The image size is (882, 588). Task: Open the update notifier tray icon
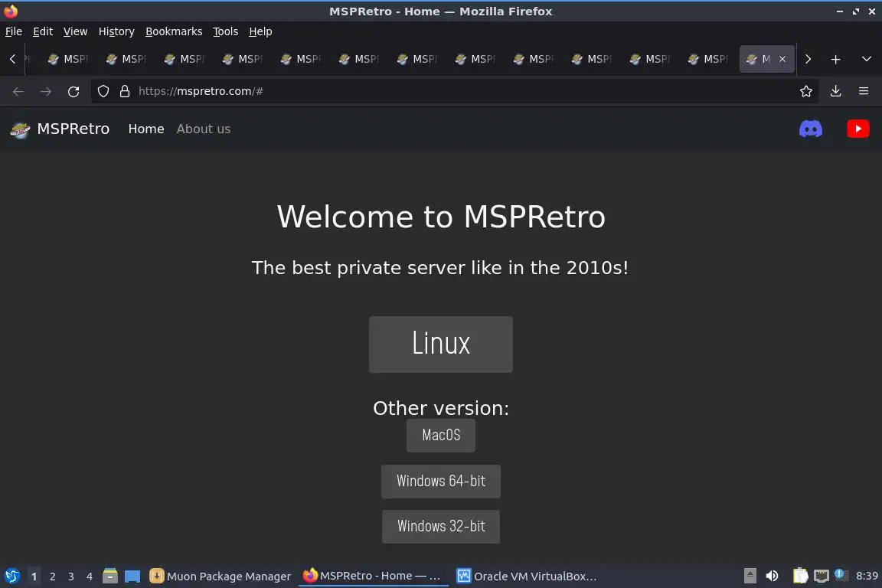click(x=839, y=574)
